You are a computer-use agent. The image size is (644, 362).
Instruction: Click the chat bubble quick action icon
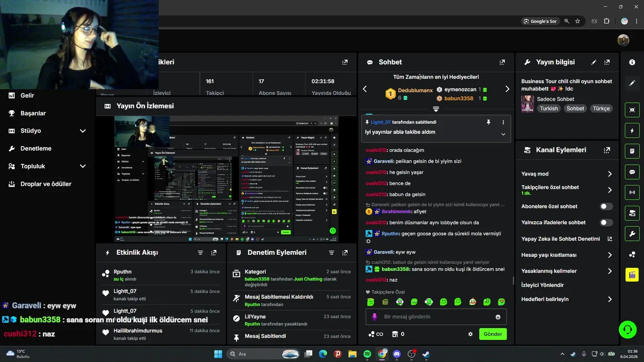coord(632,172)
